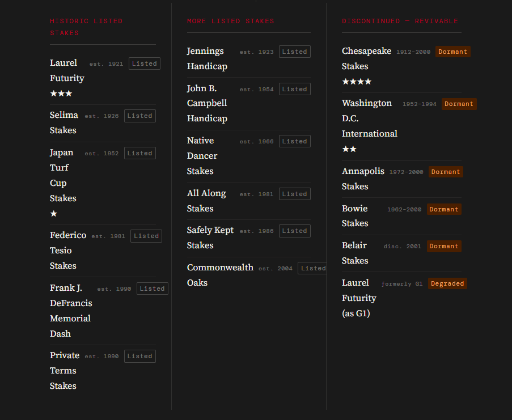Viewport: 512px width, 420px height.
Task: Open the Safely Kept Stakes entry
Action: 210,238
